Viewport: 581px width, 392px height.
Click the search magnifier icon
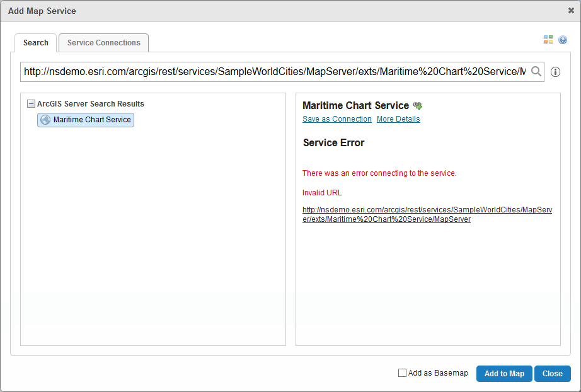[536, 71]
